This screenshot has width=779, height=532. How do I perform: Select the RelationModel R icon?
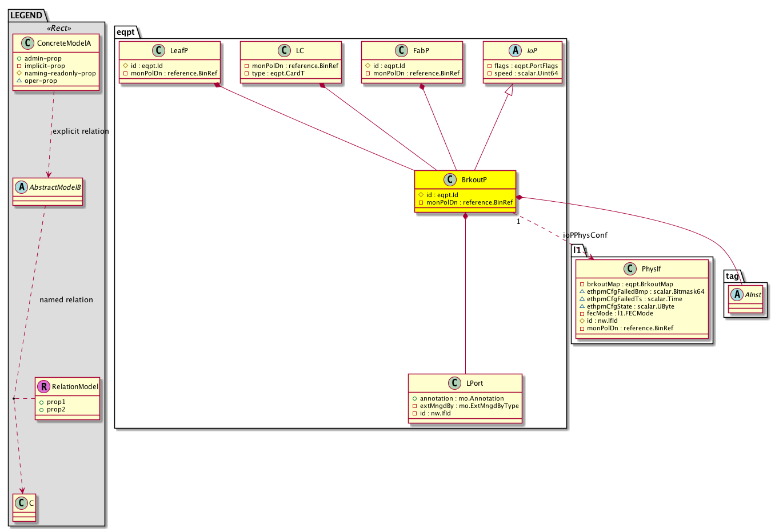click(x=43, y=387)
